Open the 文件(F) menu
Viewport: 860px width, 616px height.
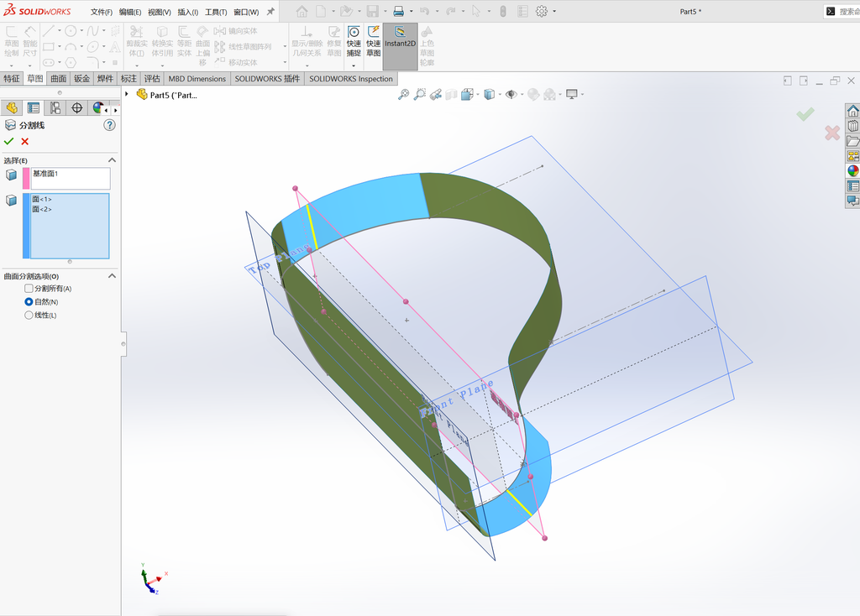point(102,12)
